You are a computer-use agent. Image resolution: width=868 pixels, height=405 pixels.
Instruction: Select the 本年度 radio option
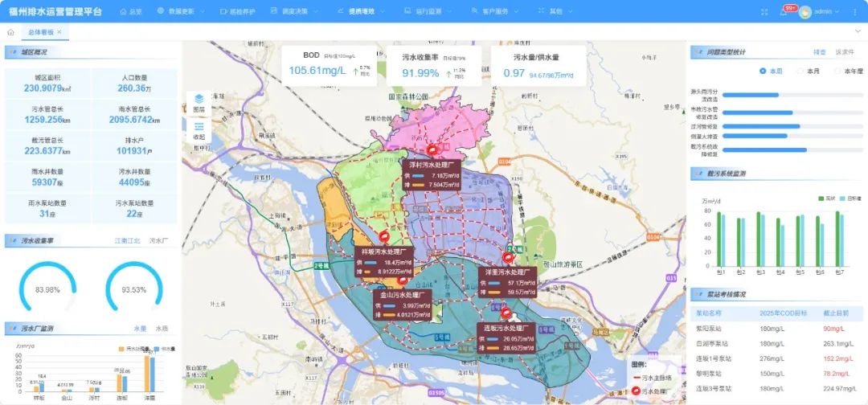[849, 71]
